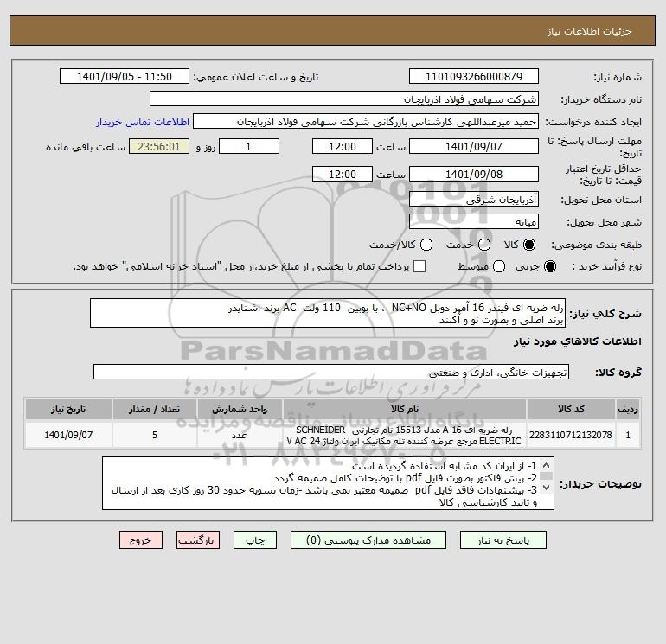
Task: Click the تعداد / مقدار column header
Action: [x=155, y=409]
